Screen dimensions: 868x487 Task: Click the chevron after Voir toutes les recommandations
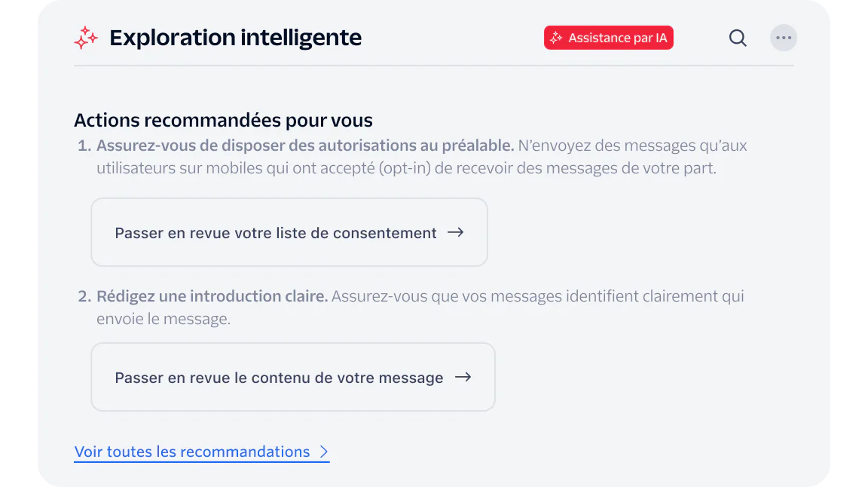pyautogui.click(x=325, y=452)
